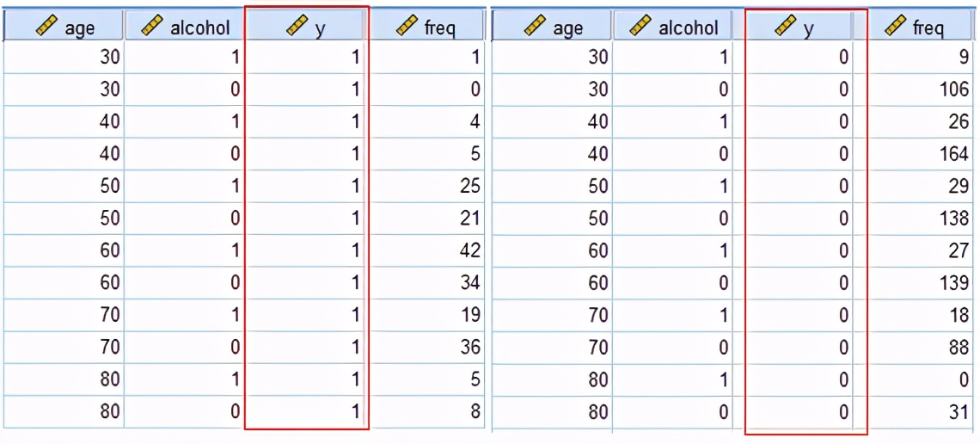Image resolution: width=980 pixels, height=444 pixels.
Task: Click the ruler icon on the alcohol header in the y=1 table
Action: tap(152, 27)
